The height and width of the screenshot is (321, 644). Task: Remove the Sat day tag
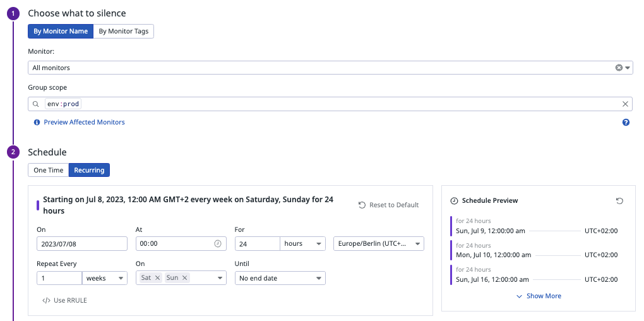pos(157,278)
